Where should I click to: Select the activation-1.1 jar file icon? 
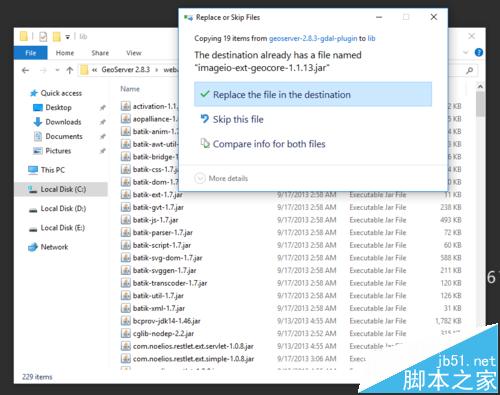[x=126, y=106]
